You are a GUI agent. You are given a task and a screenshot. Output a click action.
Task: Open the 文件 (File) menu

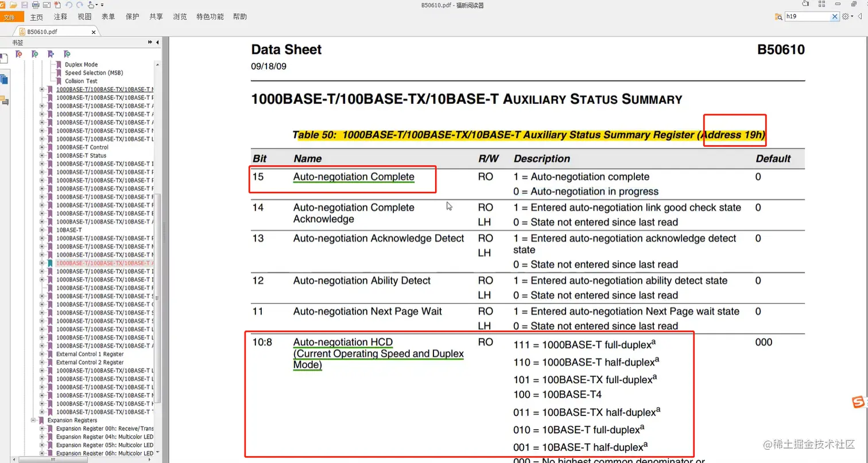(11, 17)
